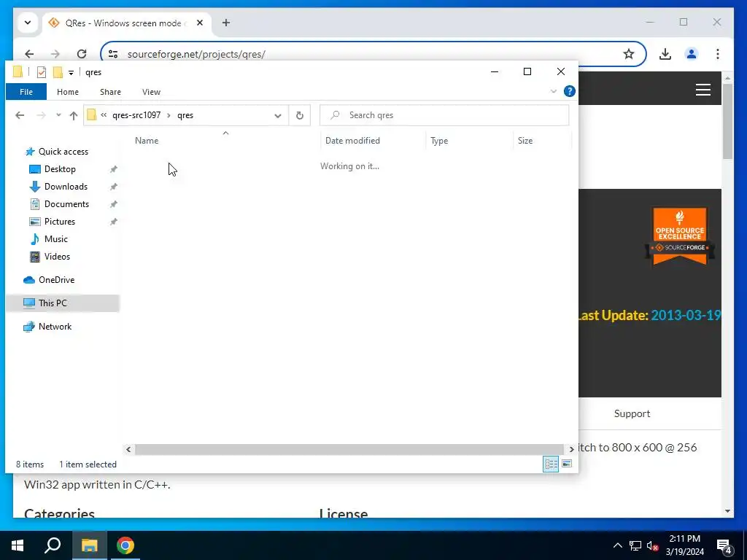Click Support tab on SourceForge page
747x560 pixels.
(x=632, y=413)
